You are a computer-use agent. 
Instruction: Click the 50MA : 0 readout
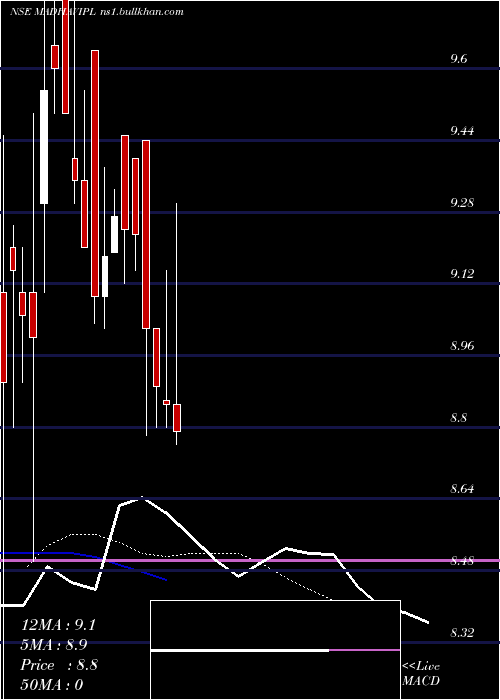click(52, 685)
